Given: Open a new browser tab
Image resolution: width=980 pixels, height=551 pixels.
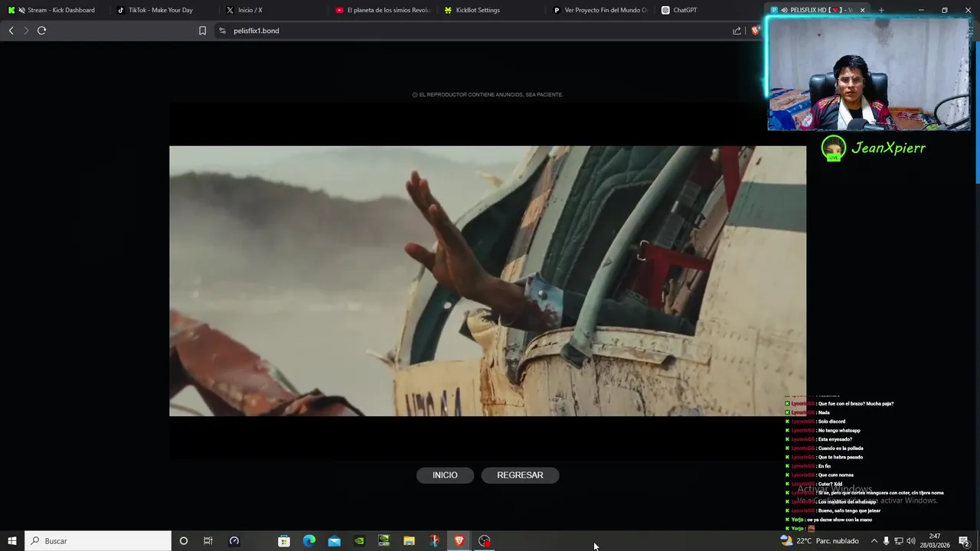Looking at the screenshot, I should pos(881,10).
